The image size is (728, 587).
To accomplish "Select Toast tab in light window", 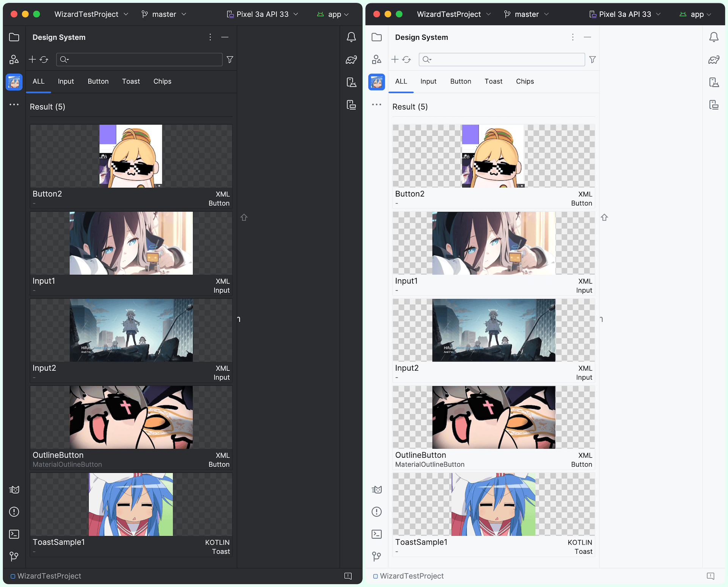I will (x=493, y=81).
